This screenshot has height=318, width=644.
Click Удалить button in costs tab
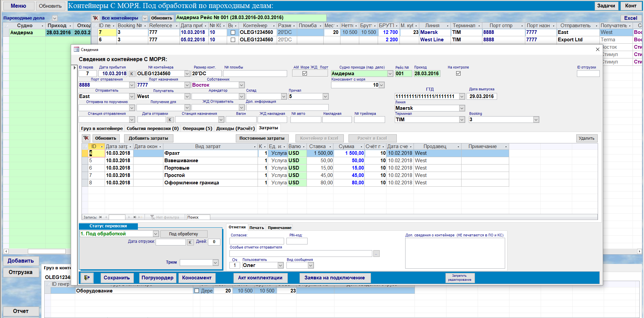586,138
